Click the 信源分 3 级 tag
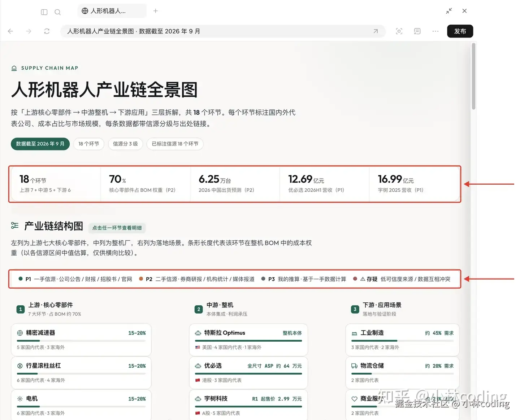The height and width of the screenshot is (420, 520). pos(125,144)
